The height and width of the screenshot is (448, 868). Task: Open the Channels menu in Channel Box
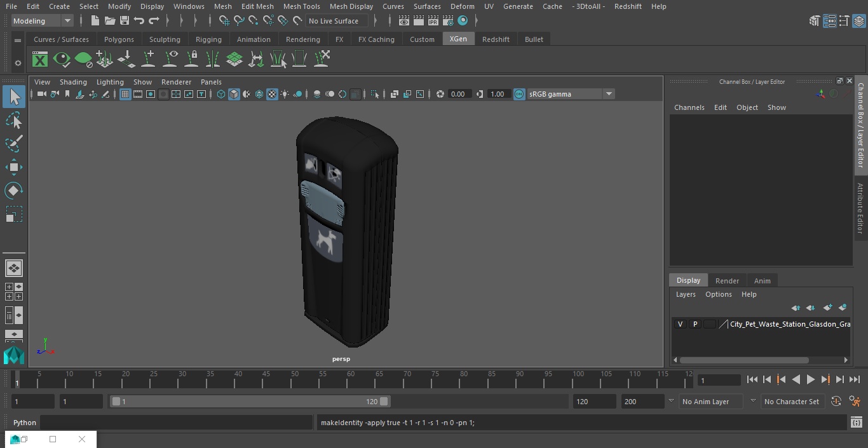689,107
